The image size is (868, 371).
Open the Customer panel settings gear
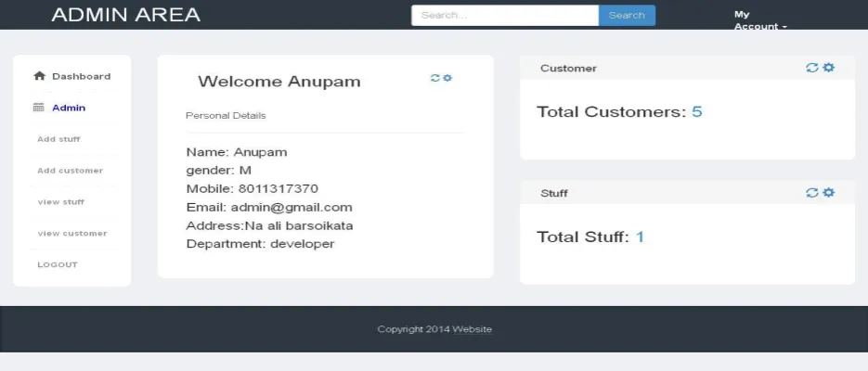(828, 68)
